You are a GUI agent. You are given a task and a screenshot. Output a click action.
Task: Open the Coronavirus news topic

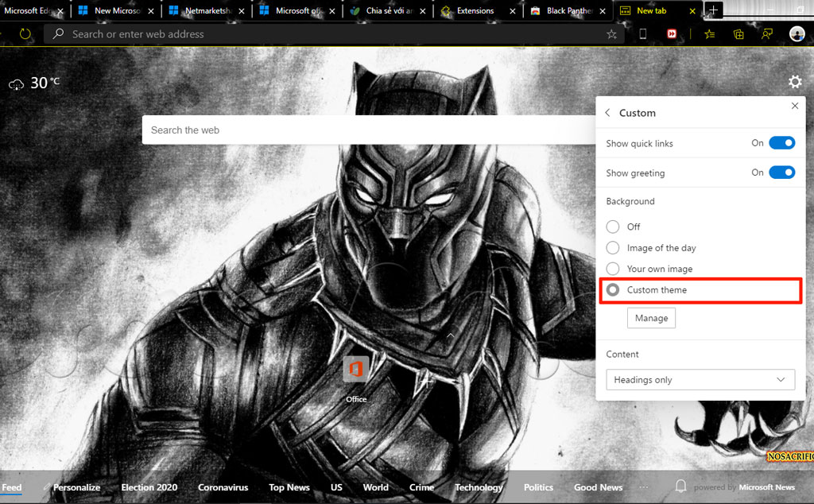(x=223, y=487)
